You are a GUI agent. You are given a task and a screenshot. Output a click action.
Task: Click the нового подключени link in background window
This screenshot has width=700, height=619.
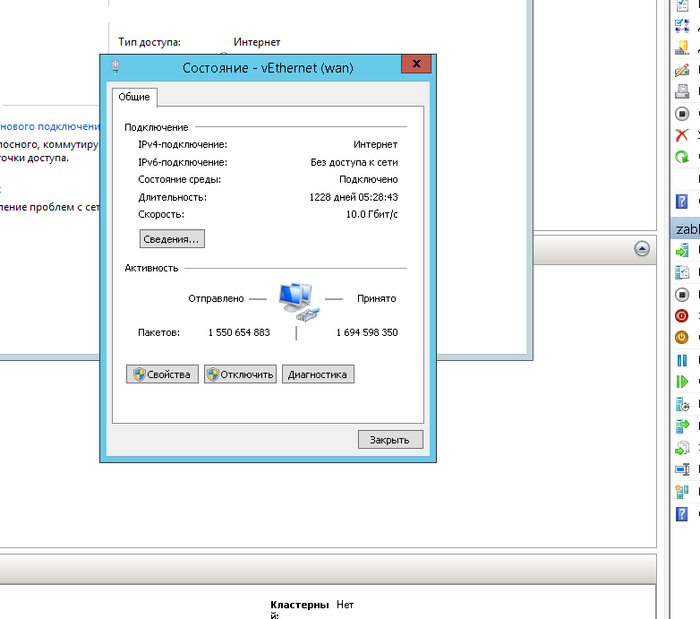click(50, 126)
